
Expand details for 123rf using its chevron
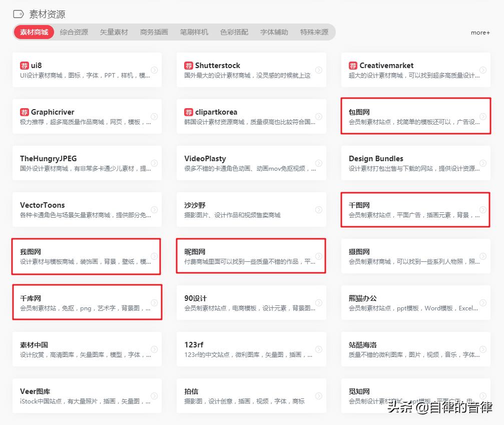click(319, 348)
